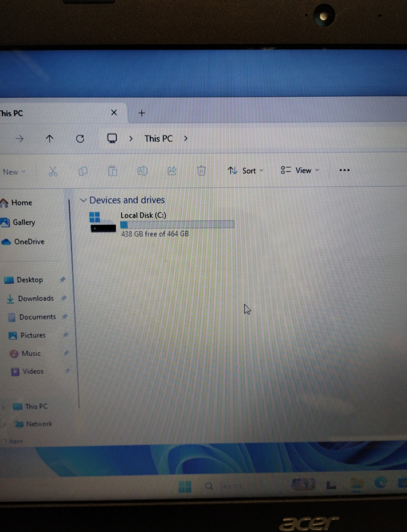Expand chevron before This PC in address bar
Viewport: 407px width, 532px height.
coord(131,139)
